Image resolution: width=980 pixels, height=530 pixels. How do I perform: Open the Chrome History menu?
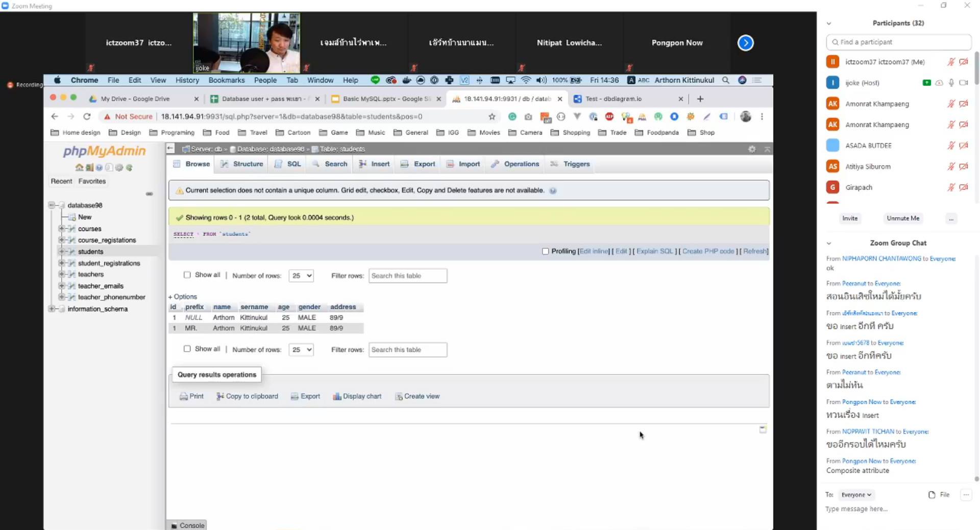187,80
